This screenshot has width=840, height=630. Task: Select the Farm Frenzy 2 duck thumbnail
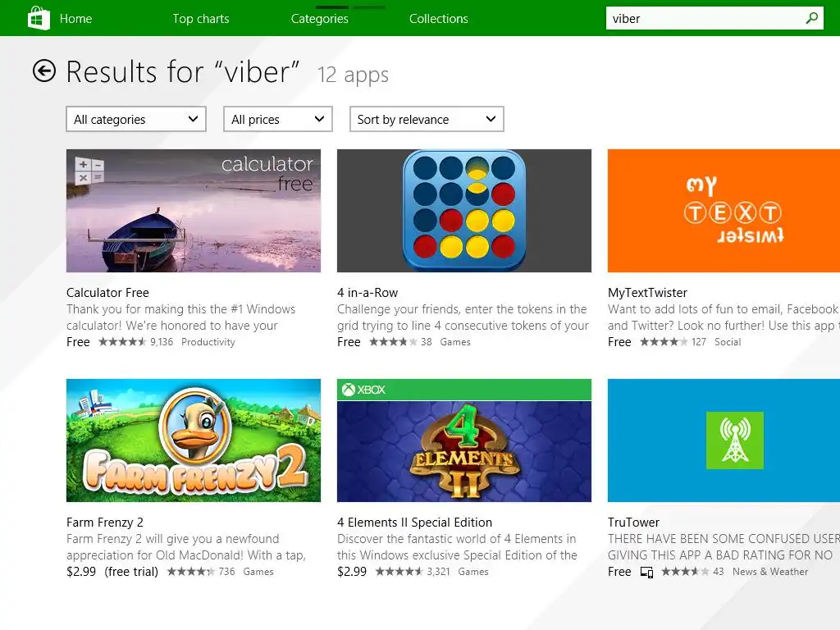pos(194,441)
